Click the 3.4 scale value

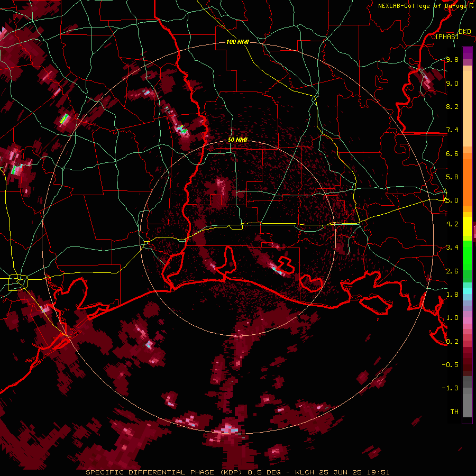click(452, 248)
